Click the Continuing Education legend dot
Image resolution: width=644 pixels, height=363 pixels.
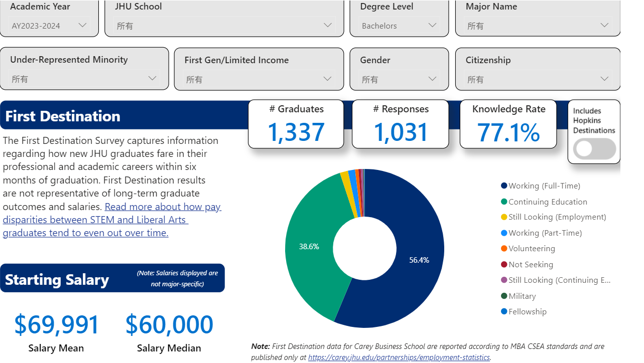(504, 202)
